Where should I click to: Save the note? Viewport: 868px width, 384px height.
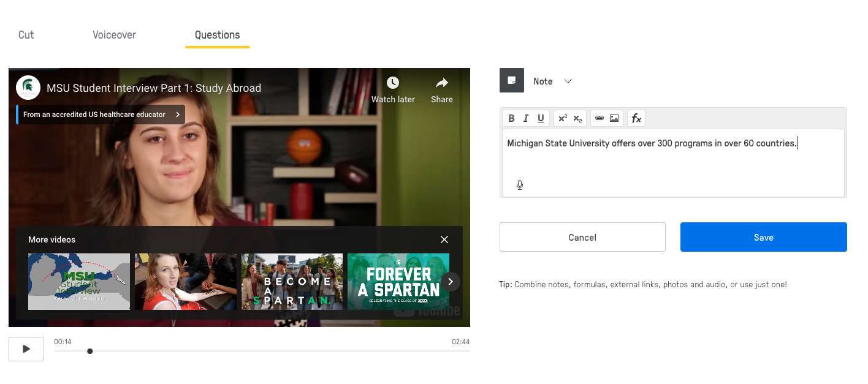[x=763, y=237]
